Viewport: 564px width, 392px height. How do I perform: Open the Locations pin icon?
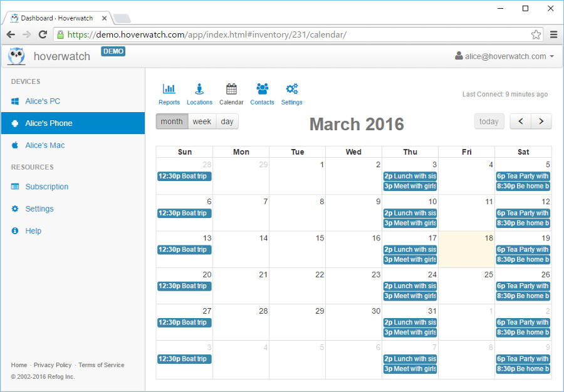(199, 89)
